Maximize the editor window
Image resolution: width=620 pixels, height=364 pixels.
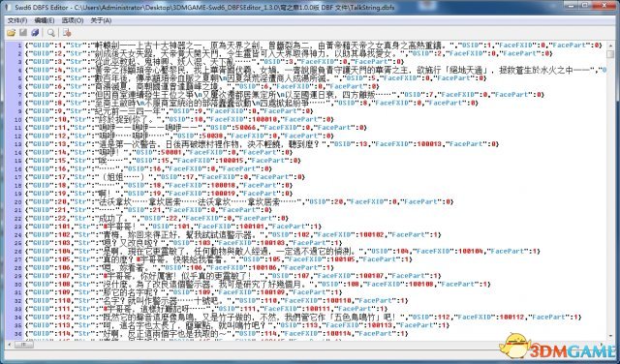coord(586,5)
